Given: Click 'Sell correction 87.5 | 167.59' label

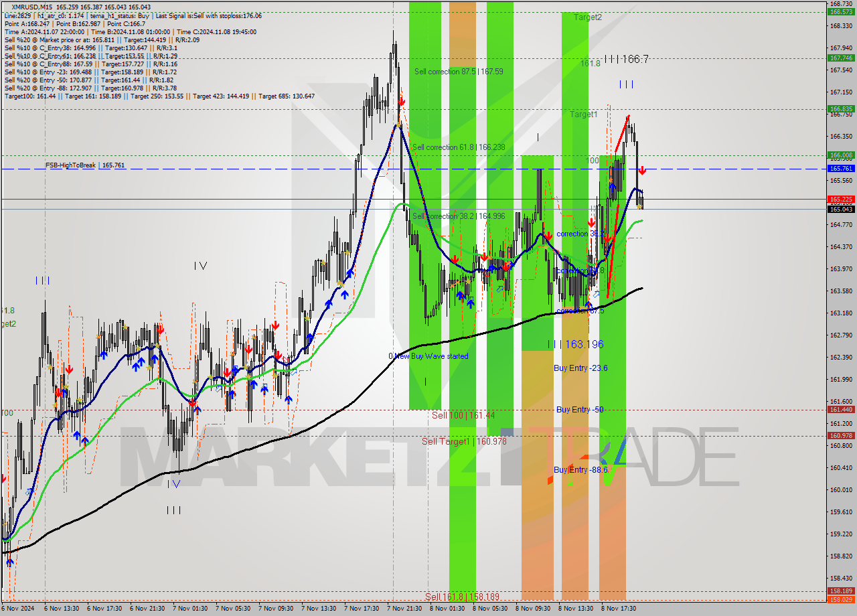Looking at the screenshot, I should [459, 71].
